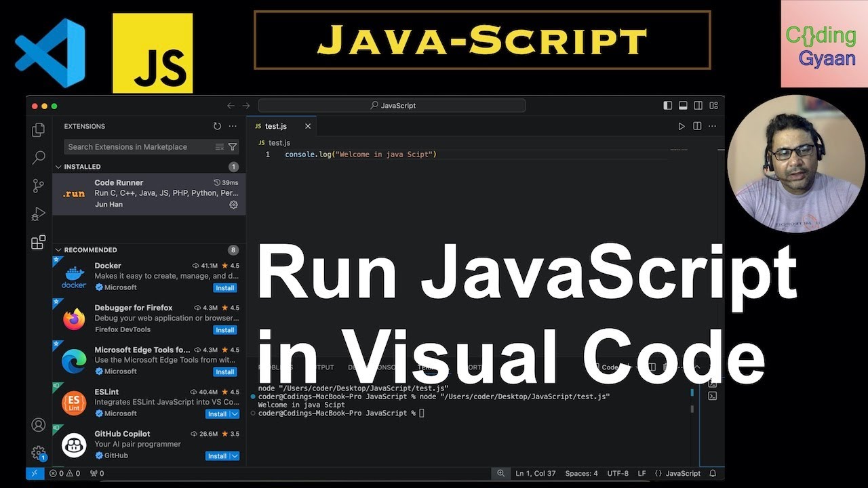Click test.js in the breadcrumb
This screenshot has height=488, width=868.
[x=279, y=143]
